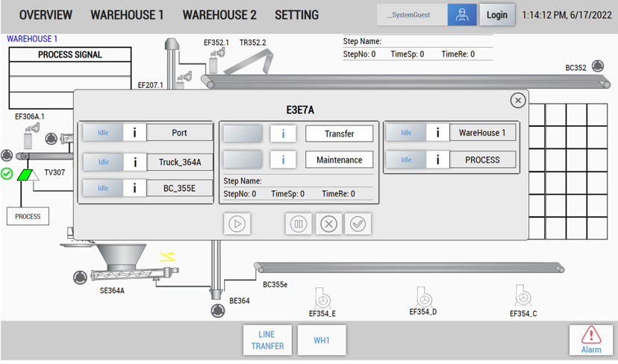The height and width of the screenshot is (364, 618).
Task: Switch to the OVERVIEW tab
Action: tap(46, 15)
